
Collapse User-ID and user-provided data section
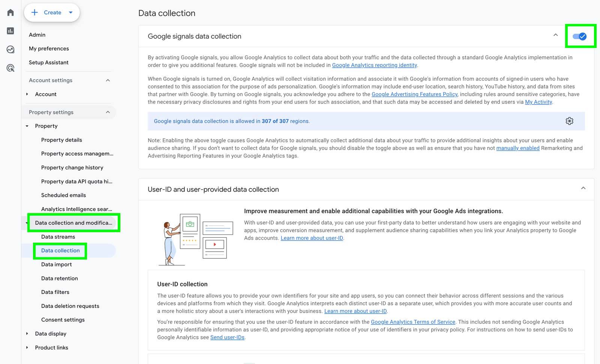coord(583,188)
